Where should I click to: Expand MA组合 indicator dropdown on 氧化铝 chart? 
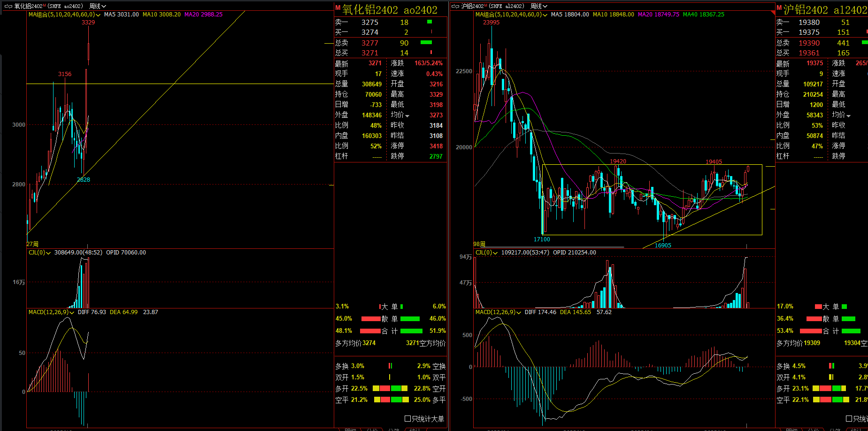(x=98, y=15)
